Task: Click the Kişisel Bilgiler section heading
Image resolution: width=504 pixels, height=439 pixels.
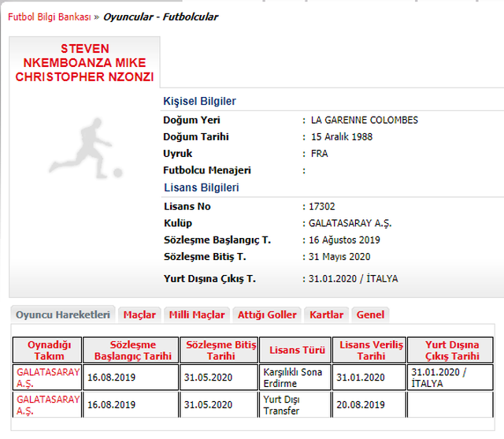Action: point(199,101)
